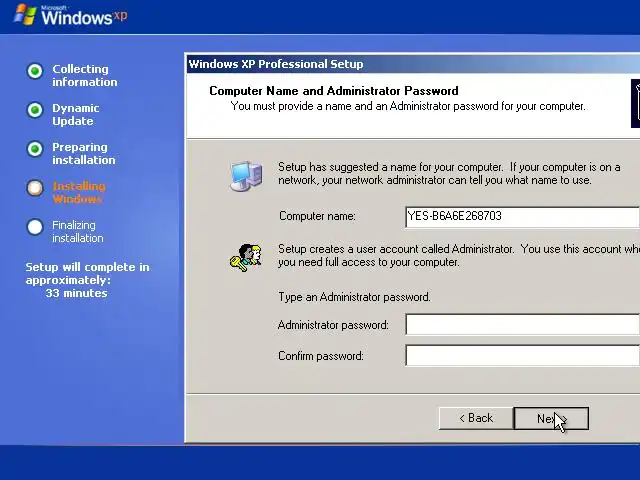Viewport: 640px width, 480px height.
Task: Click the Type an Administrator password text
Action: coord(354,297)
